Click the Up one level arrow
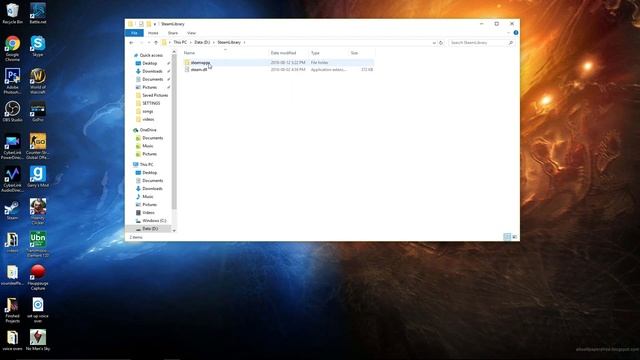 coord(156,42)
